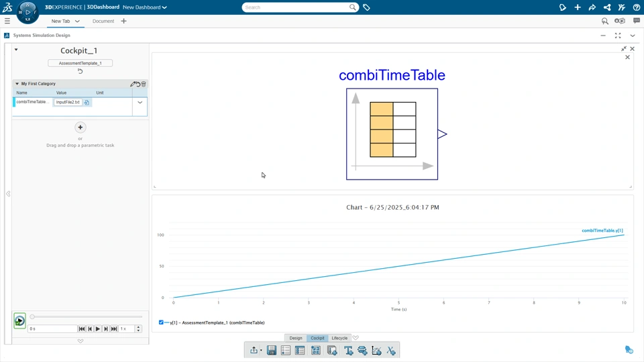
Task: Click the share arrow icon in top bar
Action: 592,7
